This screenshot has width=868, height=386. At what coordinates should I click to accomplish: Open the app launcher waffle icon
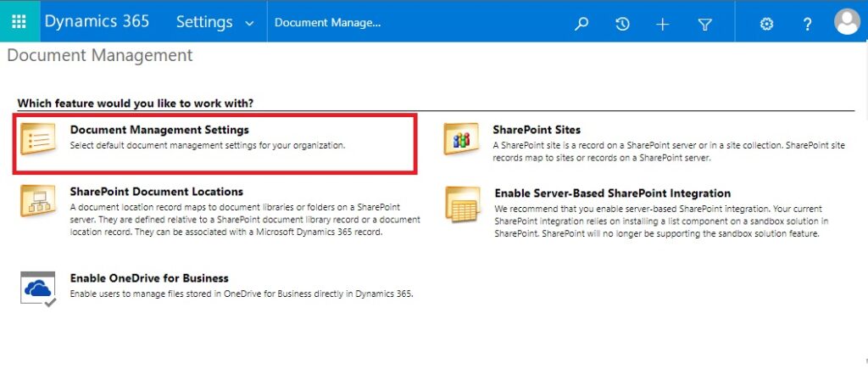point(19,21)
